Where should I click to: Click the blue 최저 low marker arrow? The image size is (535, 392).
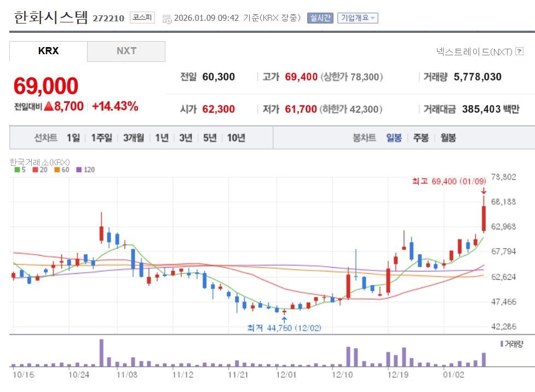coord(284,319)
